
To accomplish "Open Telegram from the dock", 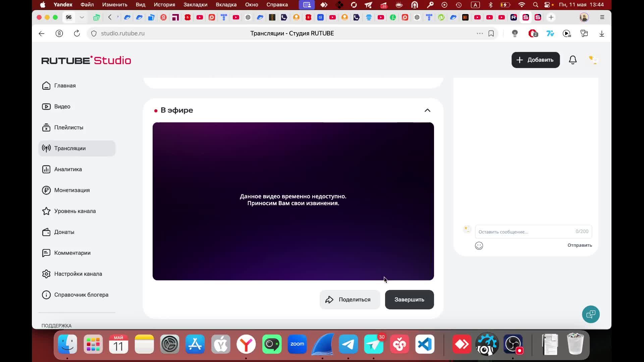I will (x=348, y=344).
